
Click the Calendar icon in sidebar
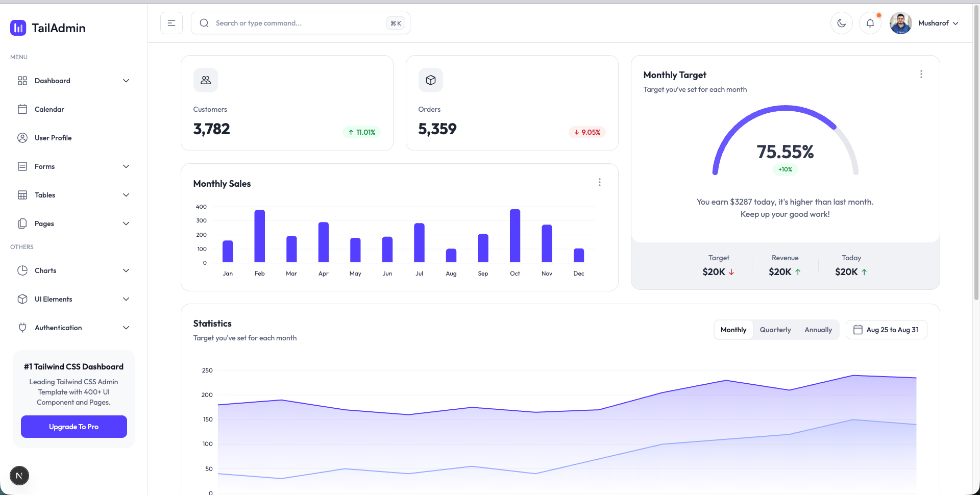[x=22, y=109]
